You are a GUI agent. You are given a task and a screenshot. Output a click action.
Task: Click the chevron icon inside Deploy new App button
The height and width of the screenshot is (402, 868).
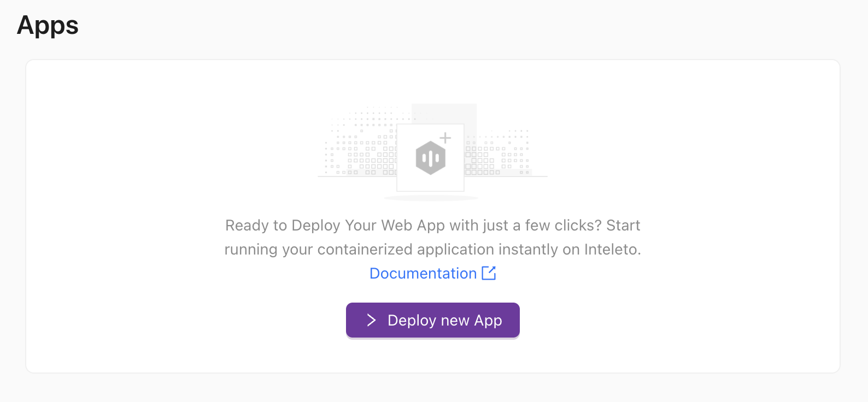pyautogui.click(x=371, y=320)
